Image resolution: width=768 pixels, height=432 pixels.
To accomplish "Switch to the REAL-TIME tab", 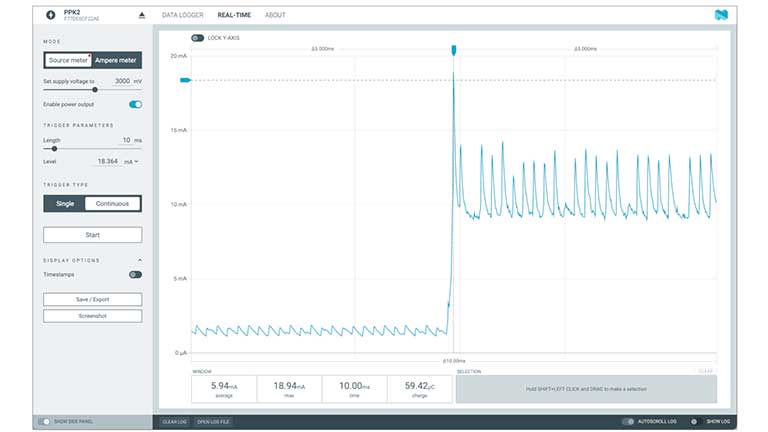I will coord(234,15).
